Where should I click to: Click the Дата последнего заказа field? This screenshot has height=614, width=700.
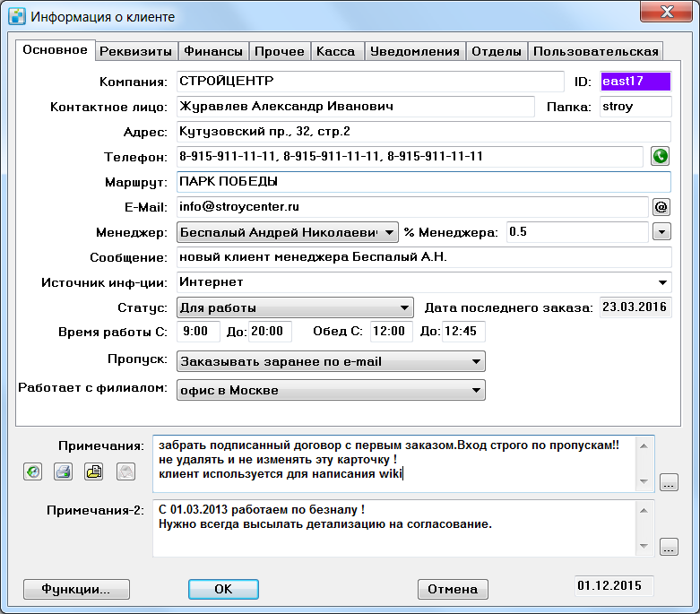635,307
